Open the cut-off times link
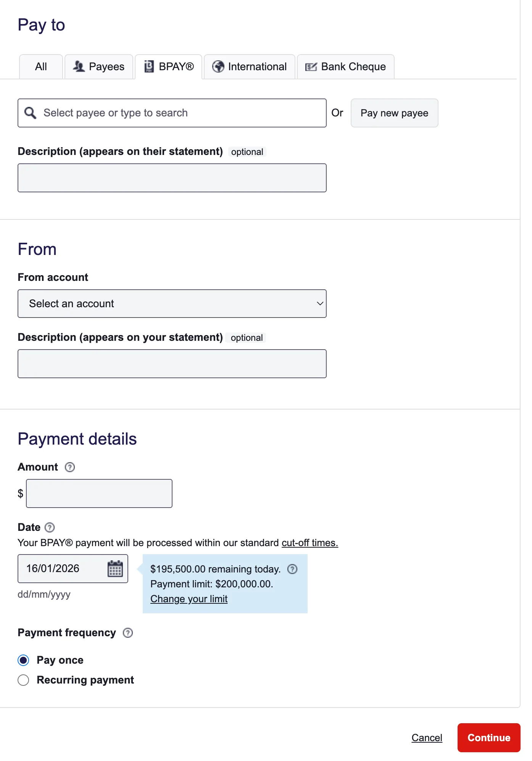The image size is (532, 761). click(310, 542)
